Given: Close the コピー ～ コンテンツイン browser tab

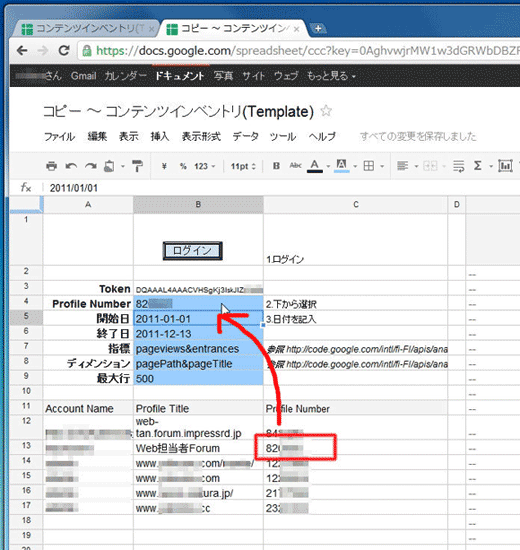Looking at the screenshot, I should point(296,29).
